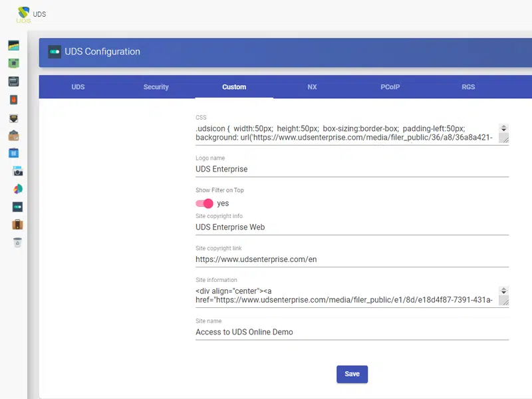The image size is (532, 399).
Task: Open the camera gallery icon in sidebar
Action: coord(18,172)
